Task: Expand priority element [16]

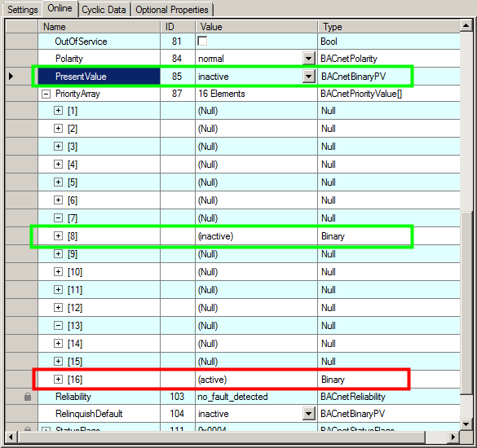Action: [x=58, y=380]
